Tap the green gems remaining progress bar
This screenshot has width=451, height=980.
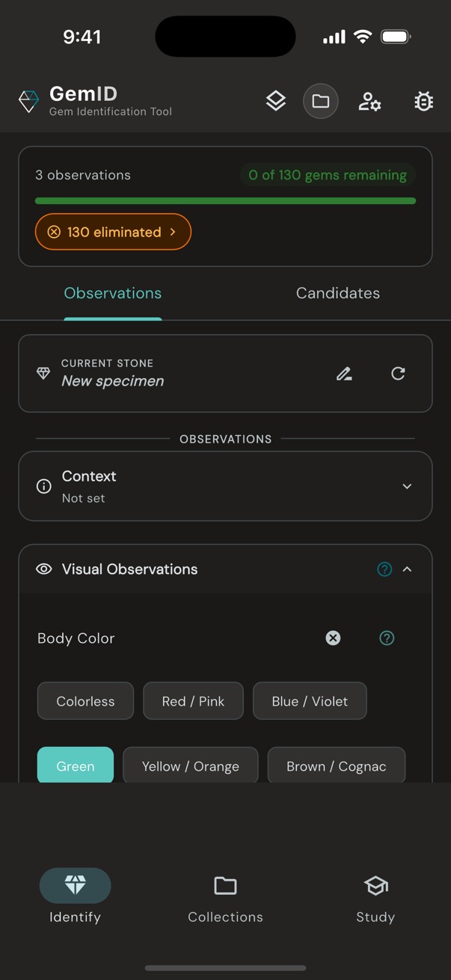pos(225,200)
